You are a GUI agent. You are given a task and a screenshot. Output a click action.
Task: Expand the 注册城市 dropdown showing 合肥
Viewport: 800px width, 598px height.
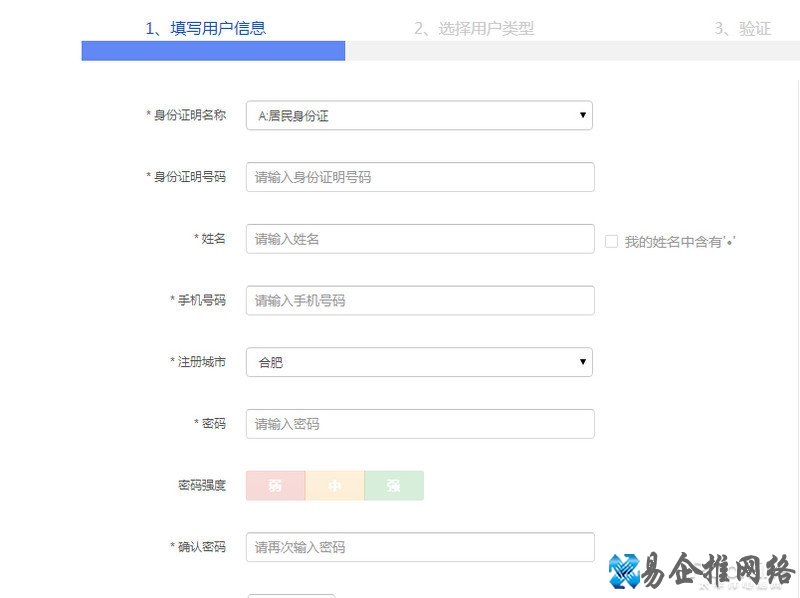point(419,362)
